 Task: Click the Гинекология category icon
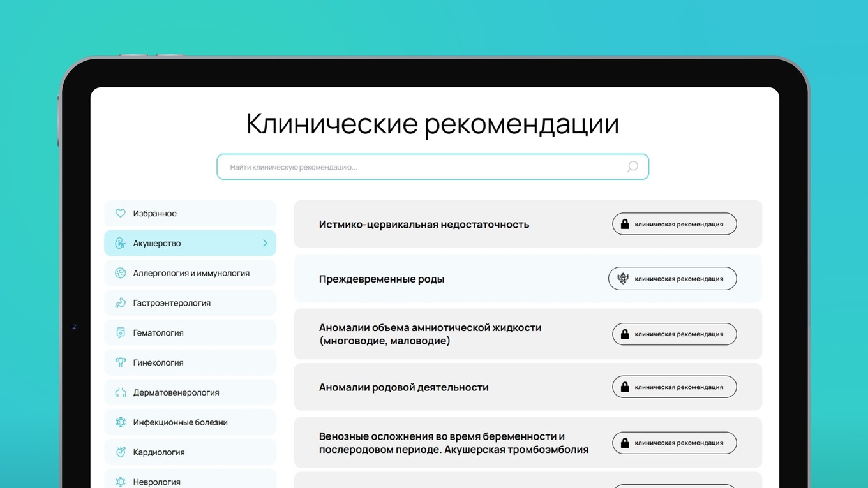click(x=120, y=362)
